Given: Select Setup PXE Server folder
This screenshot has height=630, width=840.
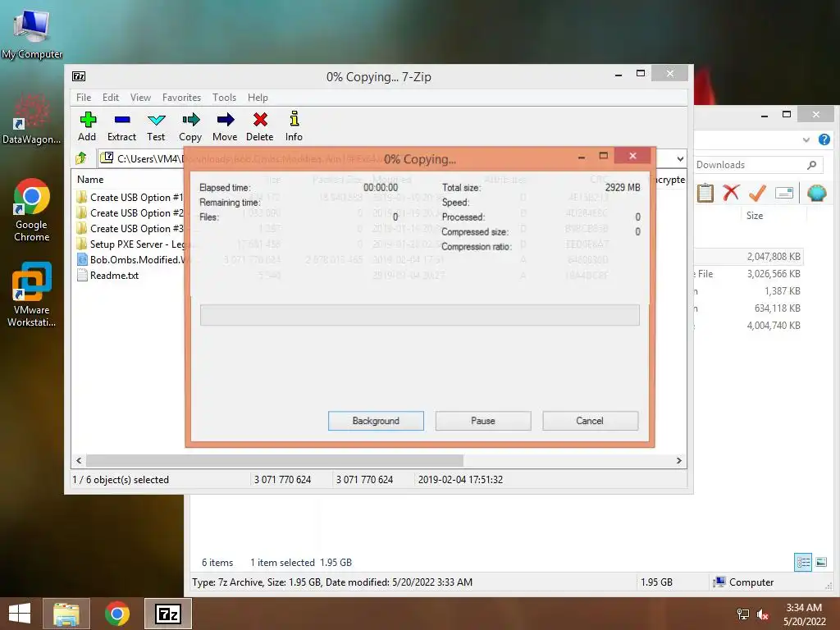Looking at the screenshot, I should click(129, 244).
